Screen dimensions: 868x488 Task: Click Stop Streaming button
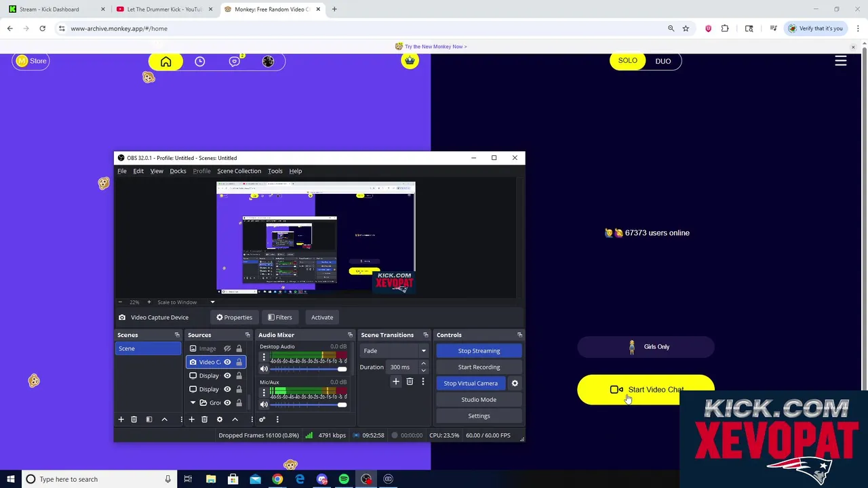tap(479, 351)
